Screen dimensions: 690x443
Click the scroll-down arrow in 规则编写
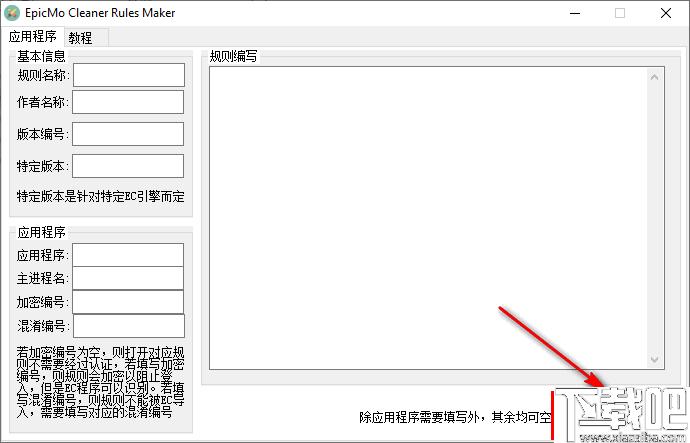654,359
